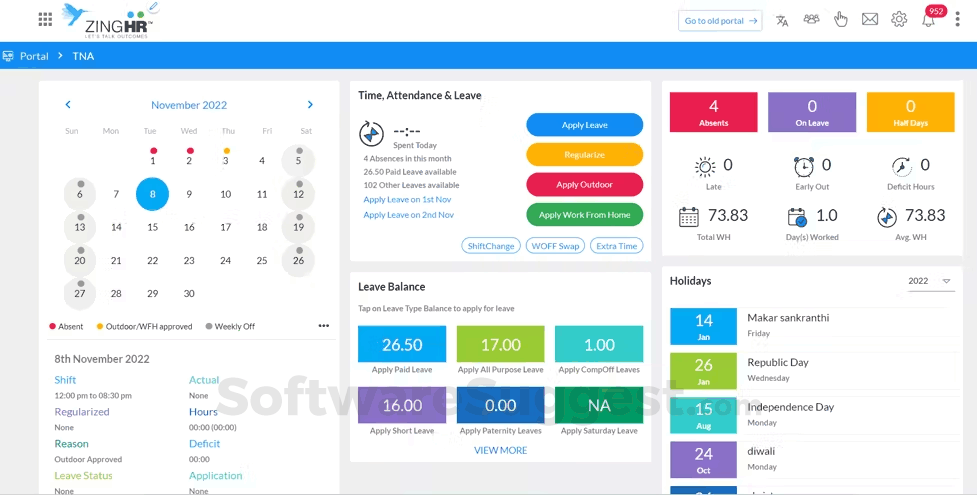Select the TNA breadcrumb item

tap(83, 56)
